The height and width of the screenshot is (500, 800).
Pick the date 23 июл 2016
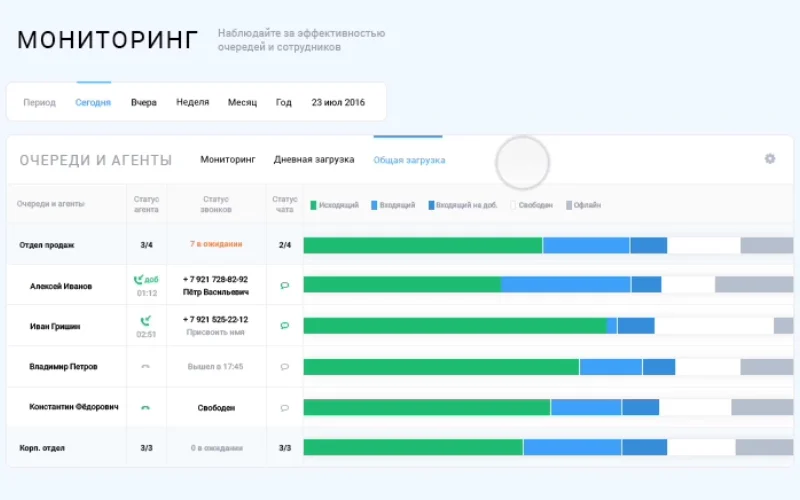(x=338, y=102)
